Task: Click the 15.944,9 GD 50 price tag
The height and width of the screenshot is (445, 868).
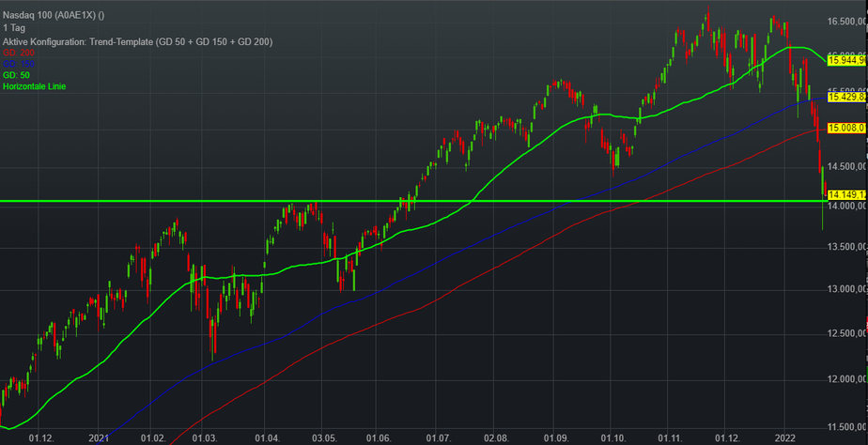Action: 846,60
